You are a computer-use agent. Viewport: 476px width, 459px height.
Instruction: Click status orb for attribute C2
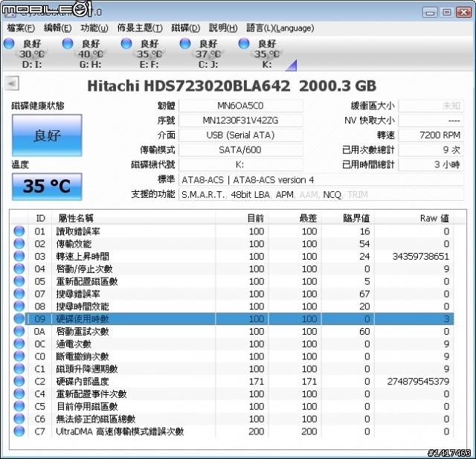click(19, 381)
